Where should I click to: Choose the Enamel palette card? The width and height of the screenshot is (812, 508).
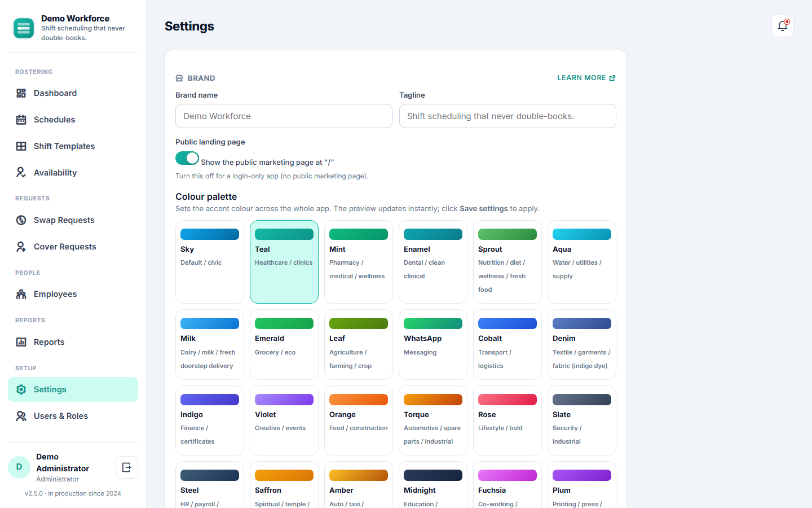[433, 262]
